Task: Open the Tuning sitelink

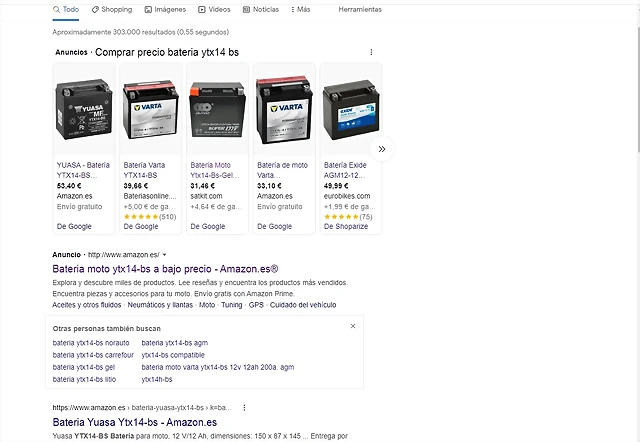Action: pos(232,305)
